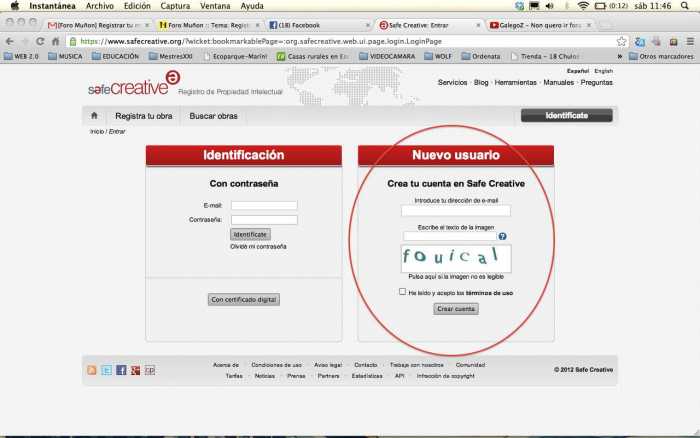Viewport: 700px width, 438px height.
Task: Open the Edición menu
Action: coord(137,6)
